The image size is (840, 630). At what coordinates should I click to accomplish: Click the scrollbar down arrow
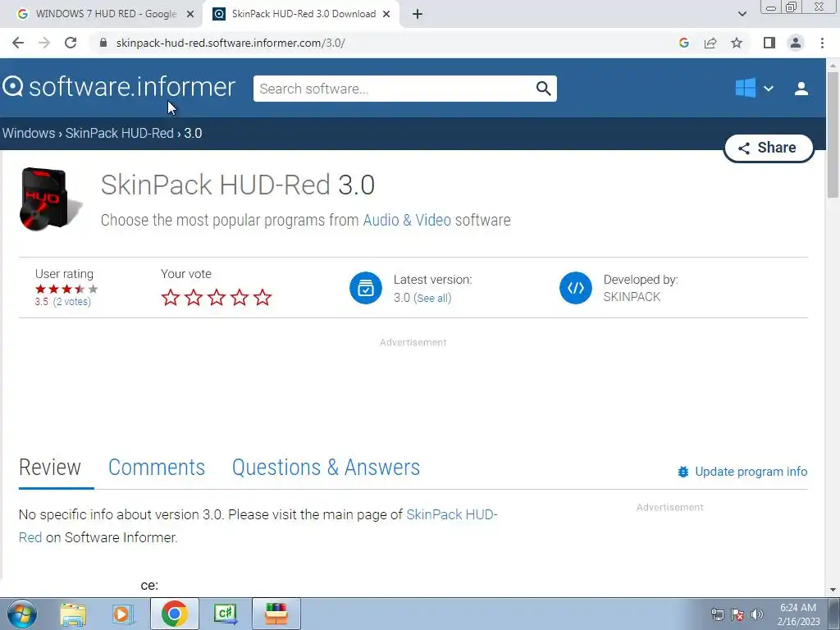(833, 590)
